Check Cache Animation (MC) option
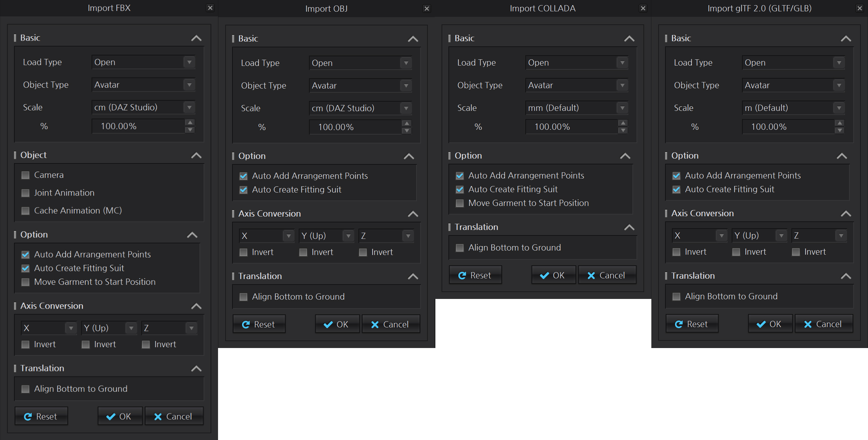Screen dimensions: 868x440 coord(25,211)
